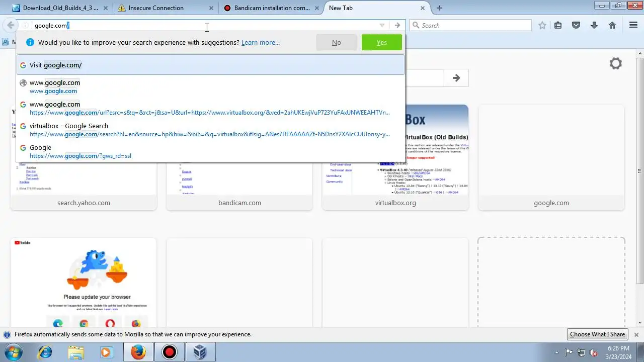The image size is (644, 362).
Task: Show hidden tray icons arrow
Action: [x=556, y=352]
